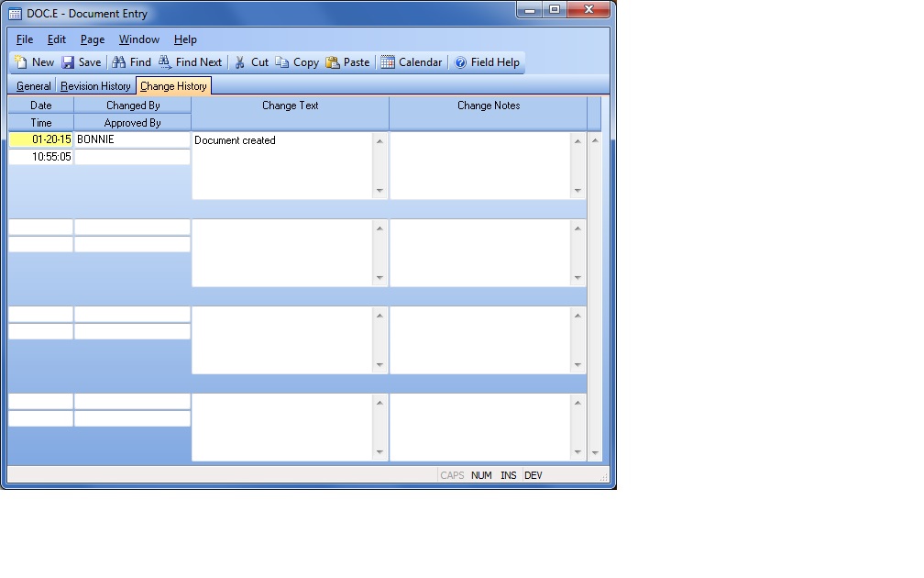This screenshot has width=924, height=578.
Task: Paste using the clipboard icon
Action: tap(333, 62)
